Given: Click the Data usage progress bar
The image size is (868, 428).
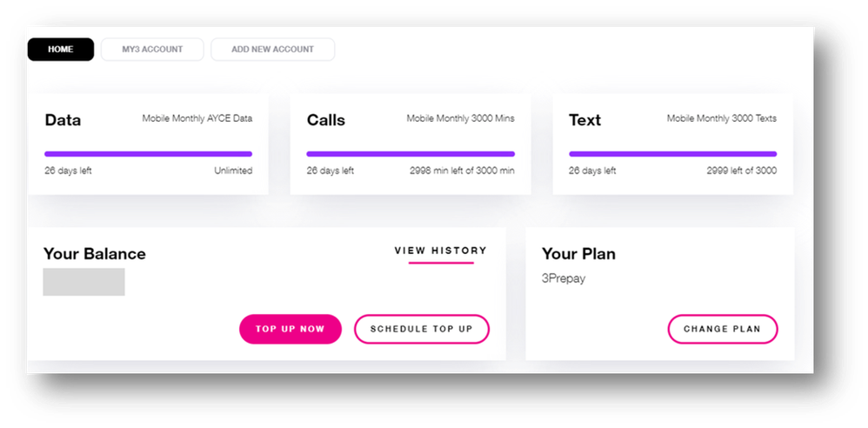Looking at the screenshot, I should coord(148,154).
